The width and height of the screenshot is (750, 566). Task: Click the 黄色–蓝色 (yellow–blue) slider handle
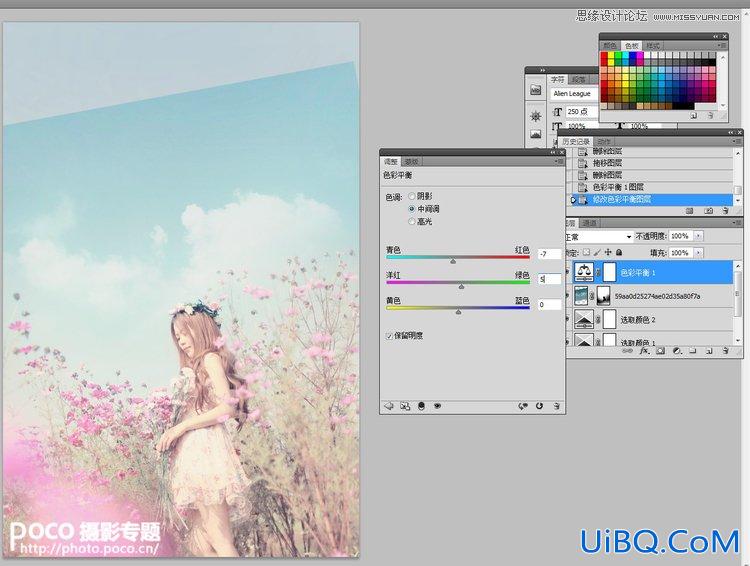458,311
